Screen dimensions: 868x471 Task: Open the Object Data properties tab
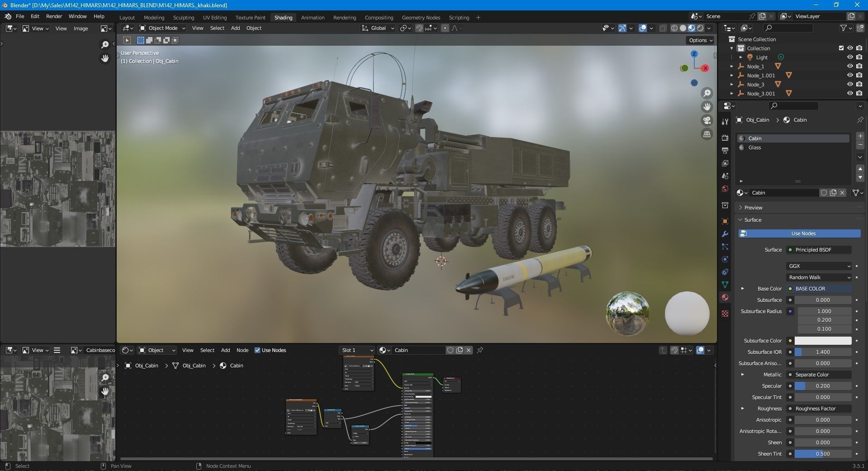[725, 285]
